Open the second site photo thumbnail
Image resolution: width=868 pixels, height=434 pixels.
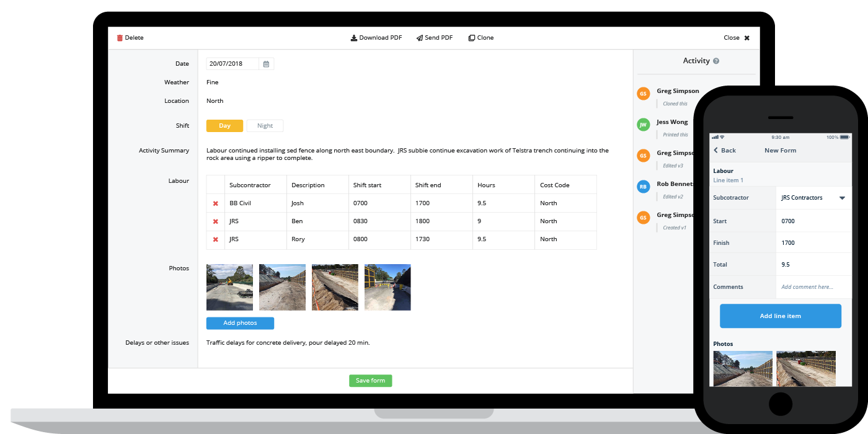pyautogui.click(x=282, y=287)
